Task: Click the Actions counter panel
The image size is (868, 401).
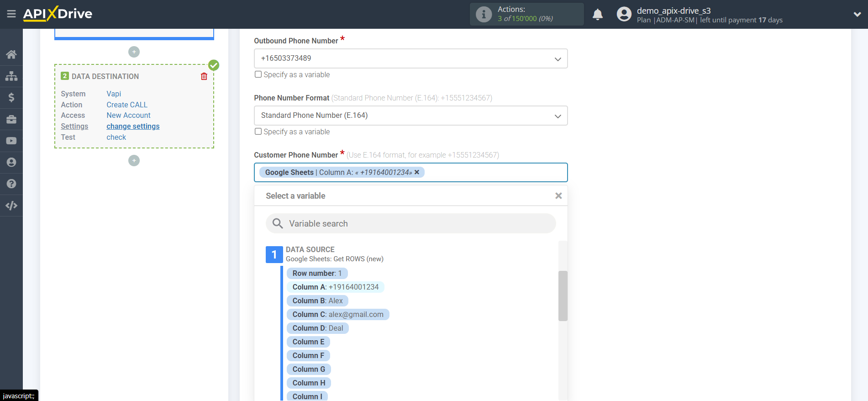Action: click(526, 14)
